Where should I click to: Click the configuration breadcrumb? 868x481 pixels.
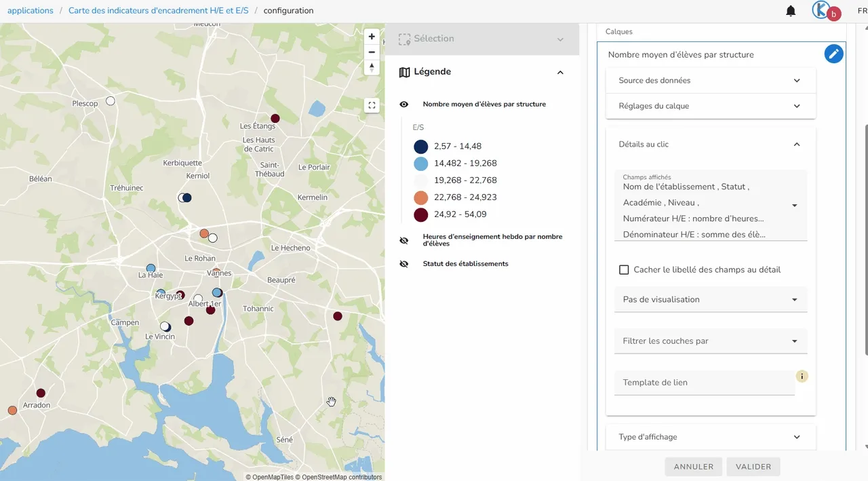[x=288, y=10]
